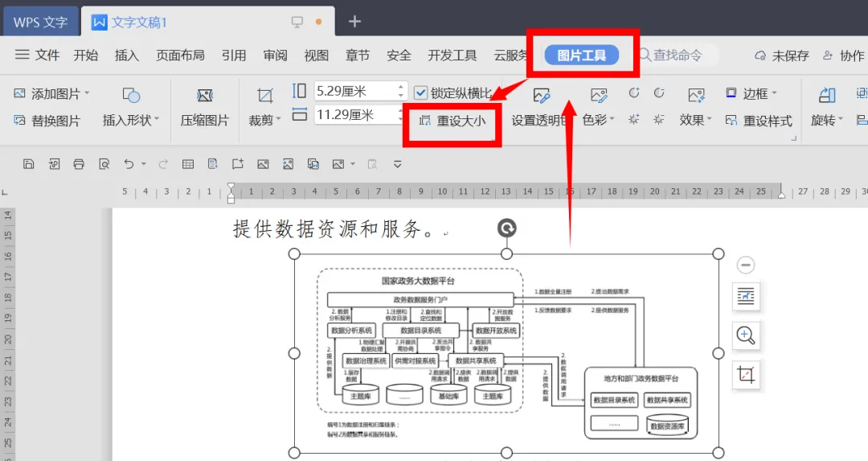Click the Collaborate (协作) button
The image size is (868, 461).
point(843,56)
